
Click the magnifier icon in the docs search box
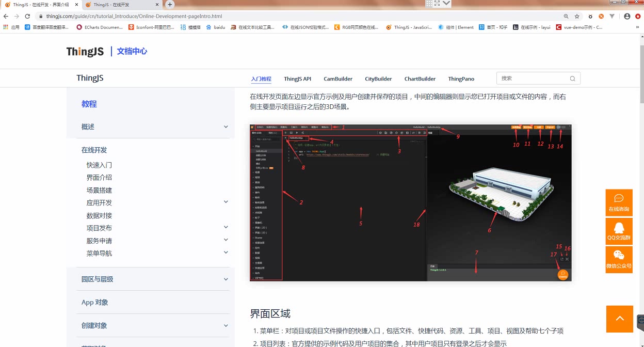pos(572,78)
